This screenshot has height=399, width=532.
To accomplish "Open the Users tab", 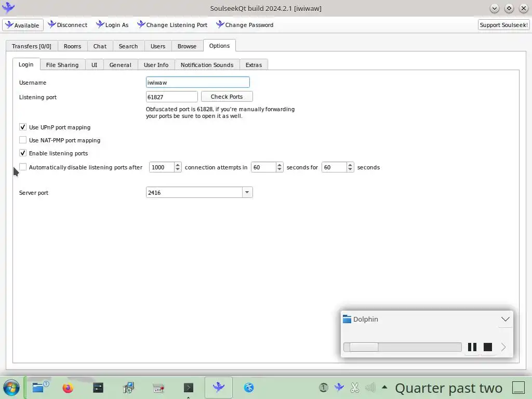I will [x=158, y=46].
